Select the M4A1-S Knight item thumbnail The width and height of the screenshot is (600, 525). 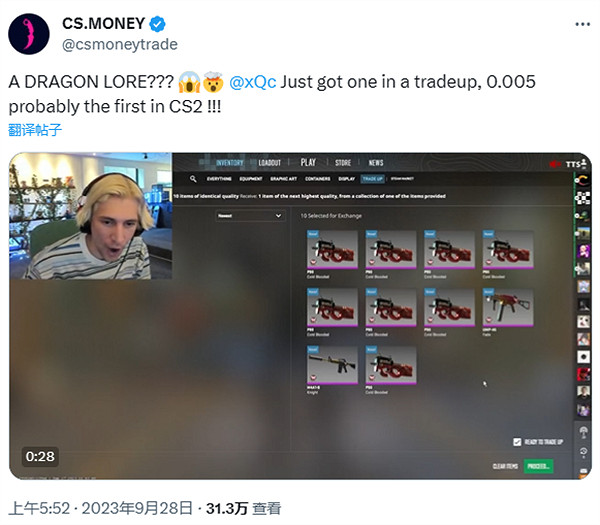tap(332, 365)
